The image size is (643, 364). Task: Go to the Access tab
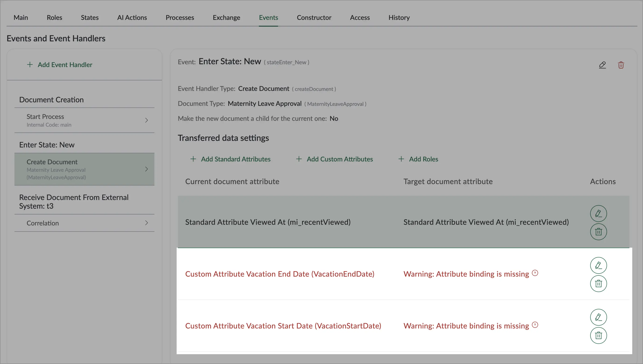click(360, 18)
